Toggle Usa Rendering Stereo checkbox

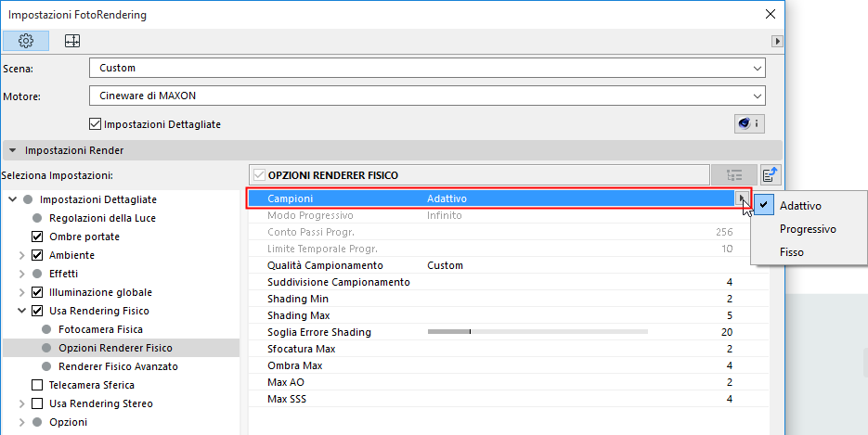click(37, 403)
